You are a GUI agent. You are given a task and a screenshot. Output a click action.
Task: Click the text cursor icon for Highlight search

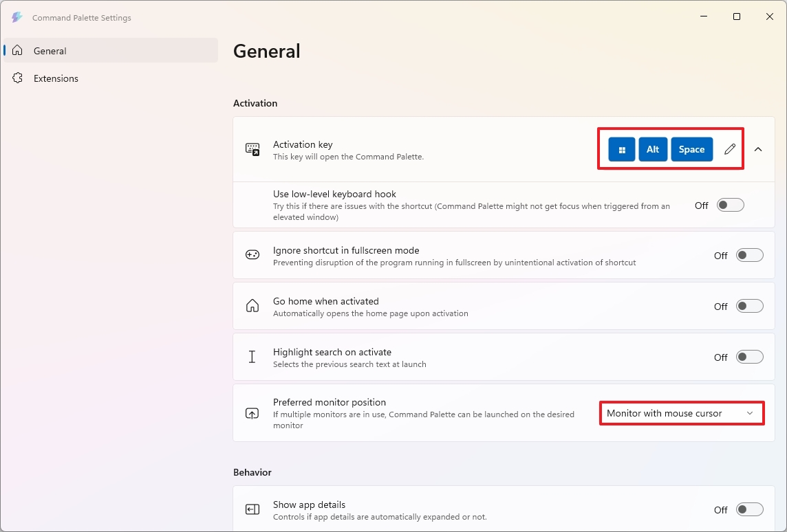click(252, 357)
